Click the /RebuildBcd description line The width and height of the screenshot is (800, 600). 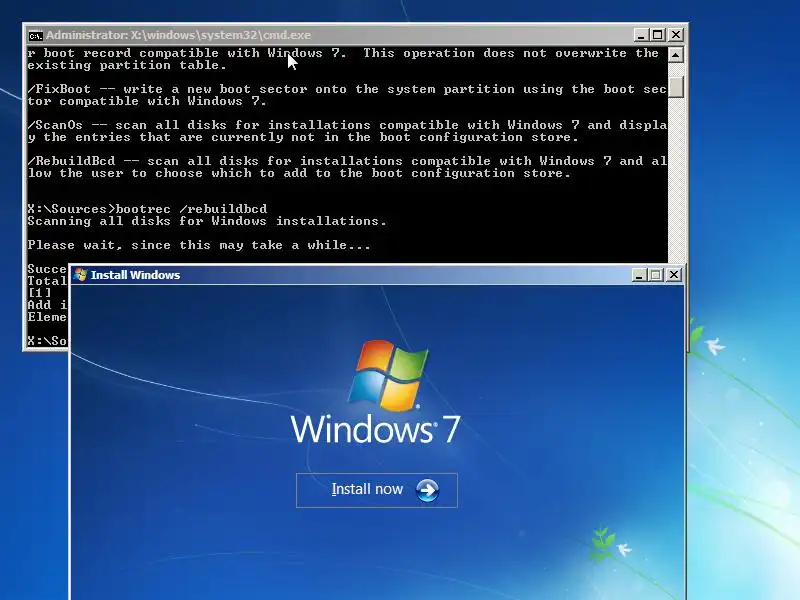347,167
